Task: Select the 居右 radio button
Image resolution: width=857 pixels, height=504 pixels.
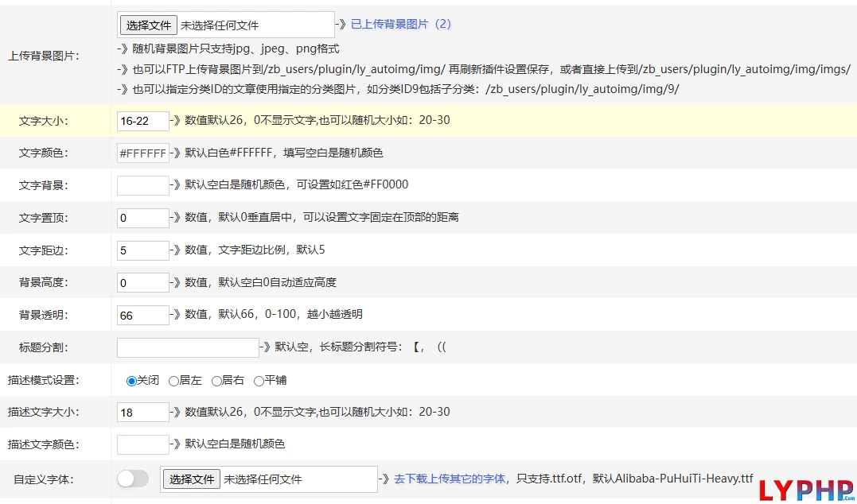Action: tap(216, 381)
